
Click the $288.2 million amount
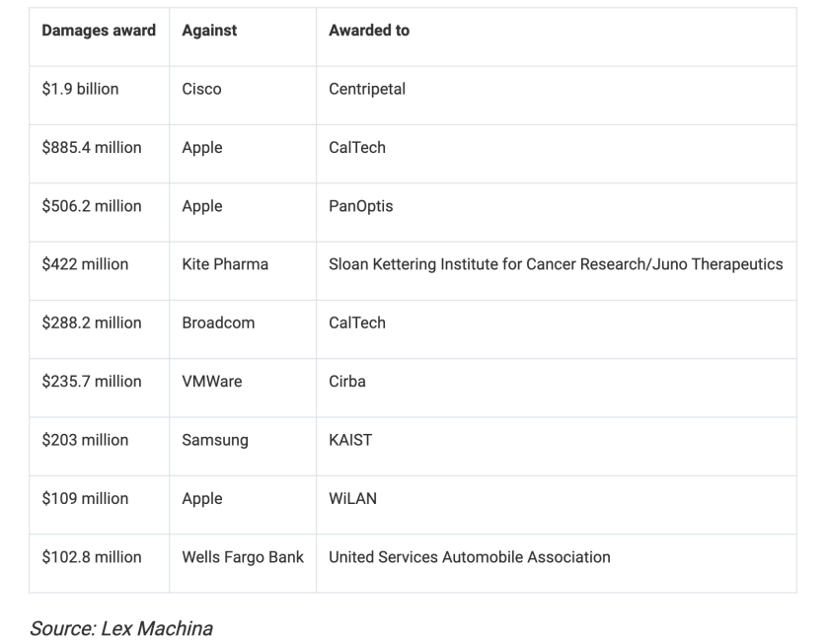point(92,322)
